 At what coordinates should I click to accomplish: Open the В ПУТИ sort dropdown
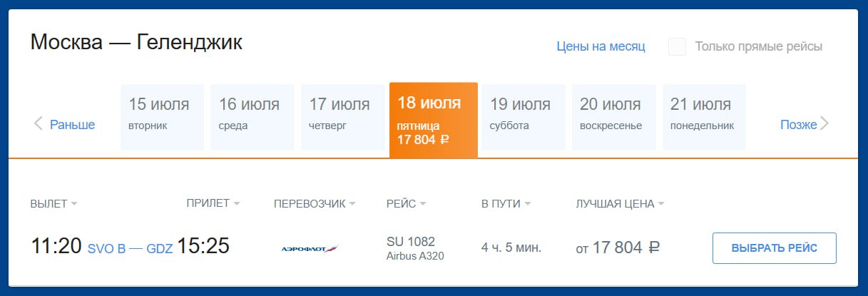pos(528,204)
